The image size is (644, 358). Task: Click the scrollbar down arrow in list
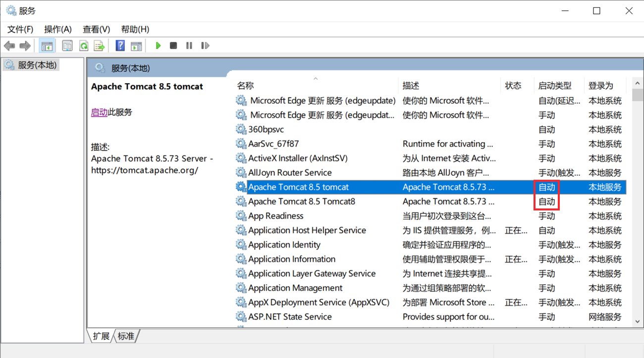point(638,321)
